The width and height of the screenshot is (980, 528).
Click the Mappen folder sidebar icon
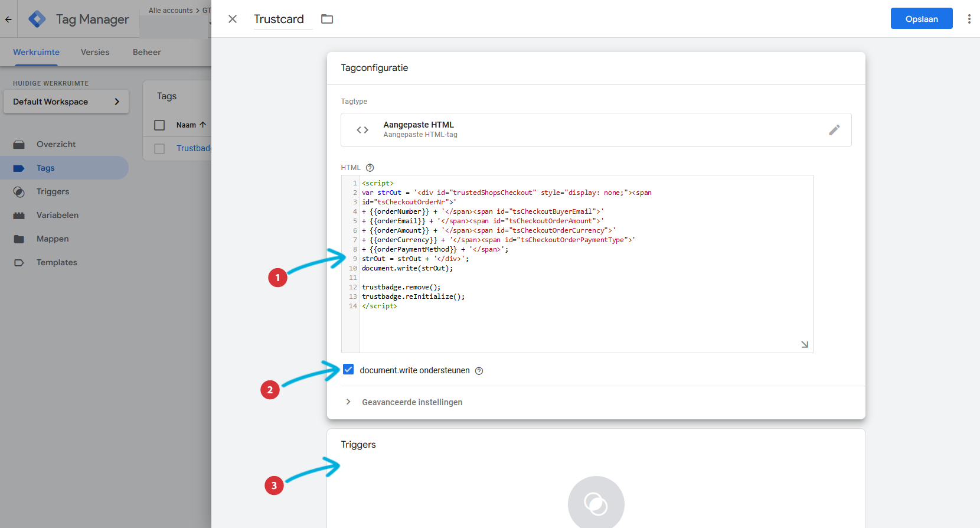point(19,239)
